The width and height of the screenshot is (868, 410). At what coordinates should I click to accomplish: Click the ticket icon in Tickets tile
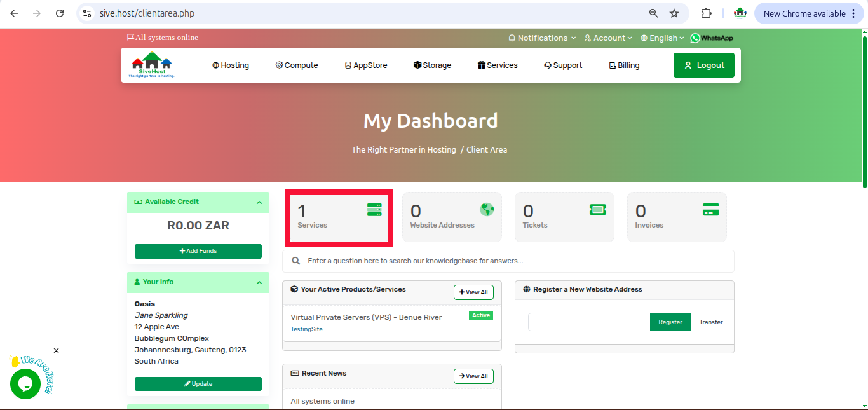tap(598, 210)
